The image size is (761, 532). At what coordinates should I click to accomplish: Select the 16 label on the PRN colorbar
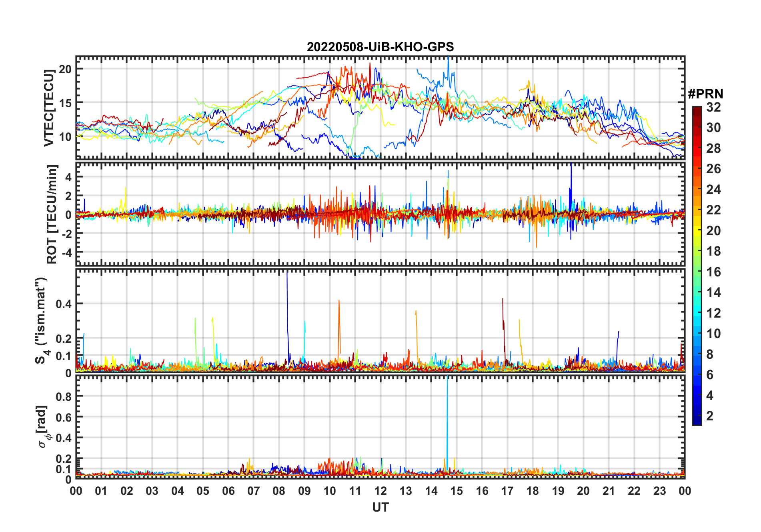point(713,272)
